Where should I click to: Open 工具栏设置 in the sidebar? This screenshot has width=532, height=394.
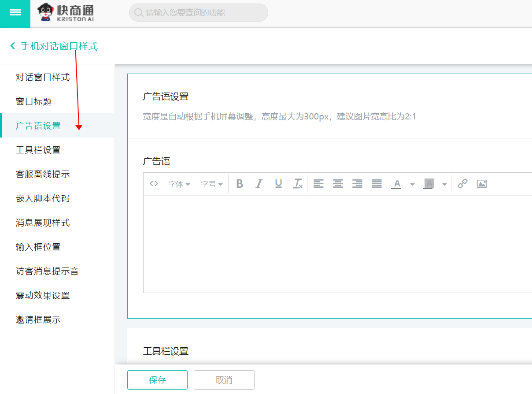coord(38,150)
